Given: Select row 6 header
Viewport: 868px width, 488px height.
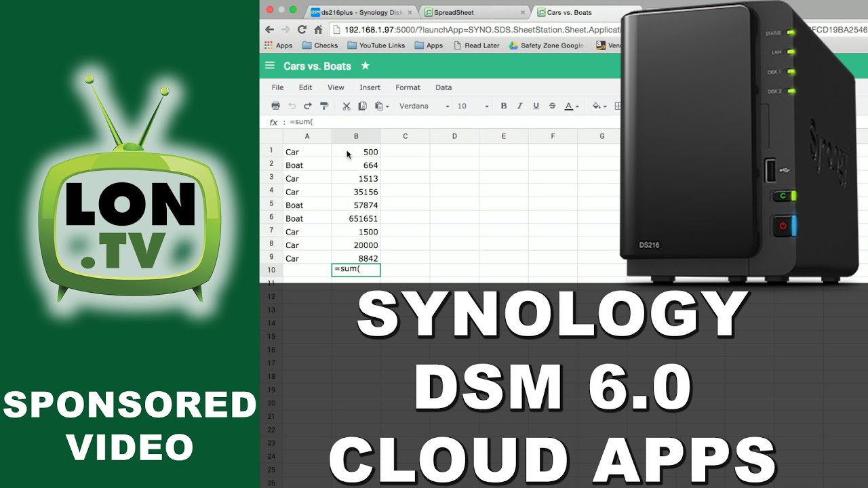Looking at the screenshot, I should tap(271, 217).
